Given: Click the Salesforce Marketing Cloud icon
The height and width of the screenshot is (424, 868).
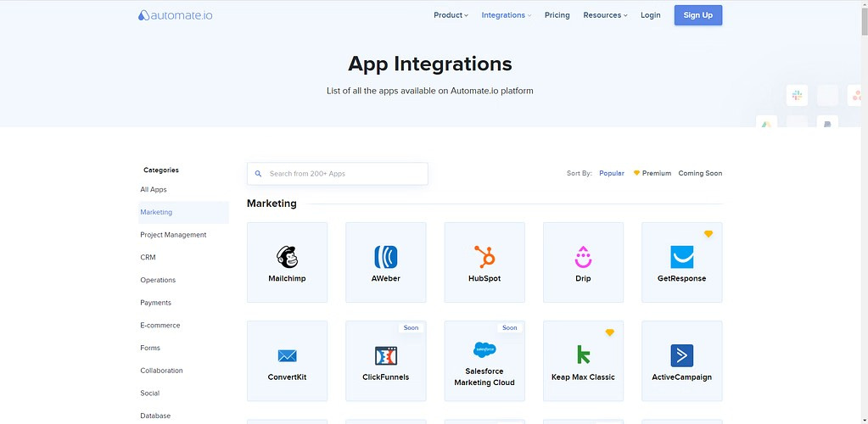Looking at the screenshot, I should tap(484, 349).
